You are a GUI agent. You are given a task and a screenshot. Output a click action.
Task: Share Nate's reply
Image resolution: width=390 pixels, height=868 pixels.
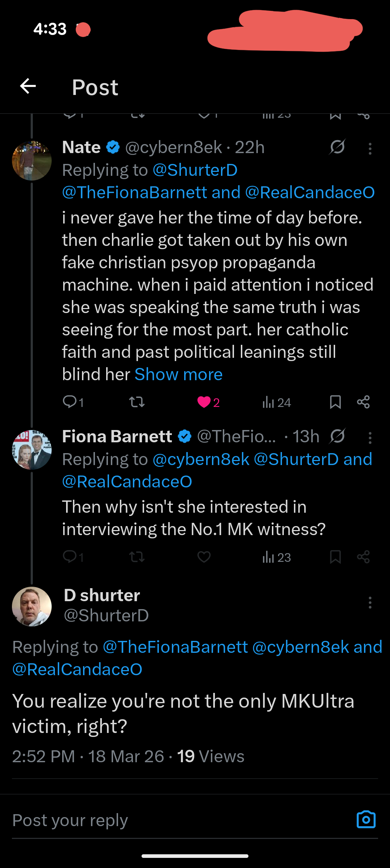coord(363,402)
